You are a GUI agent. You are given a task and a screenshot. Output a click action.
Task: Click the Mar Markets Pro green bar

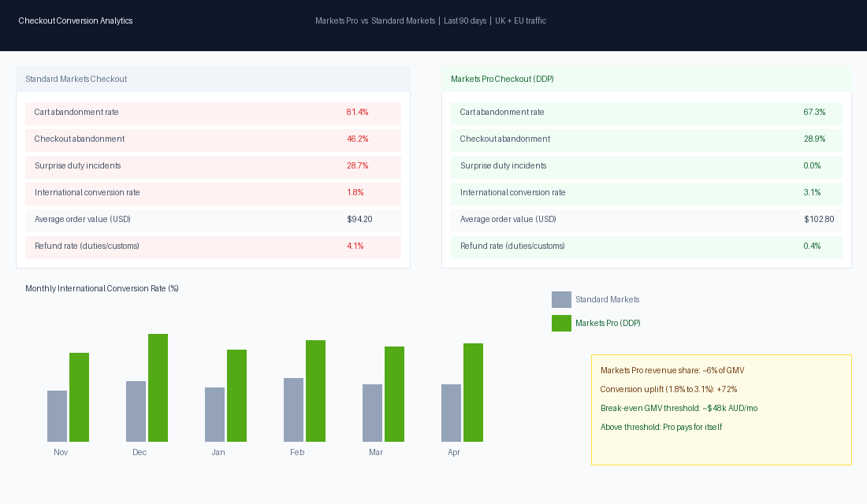click(394, 394)
